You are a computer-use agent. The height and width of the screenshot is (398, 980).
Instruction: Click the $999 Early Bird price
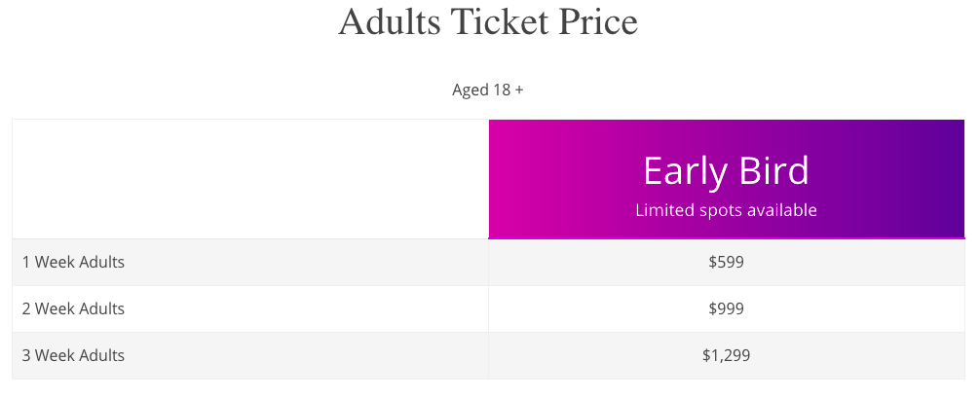(x=726, y=308)
